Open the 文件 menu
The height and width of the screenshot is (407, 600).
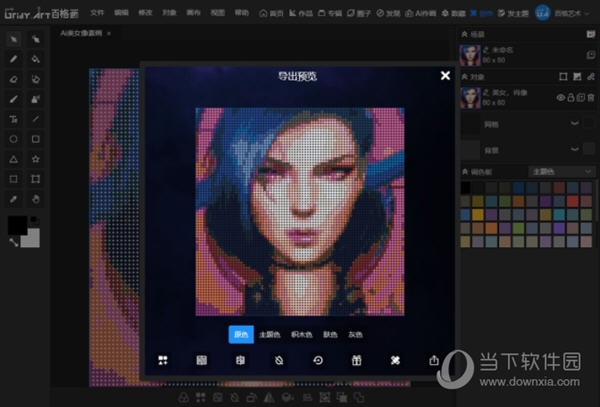coord(97,13)
